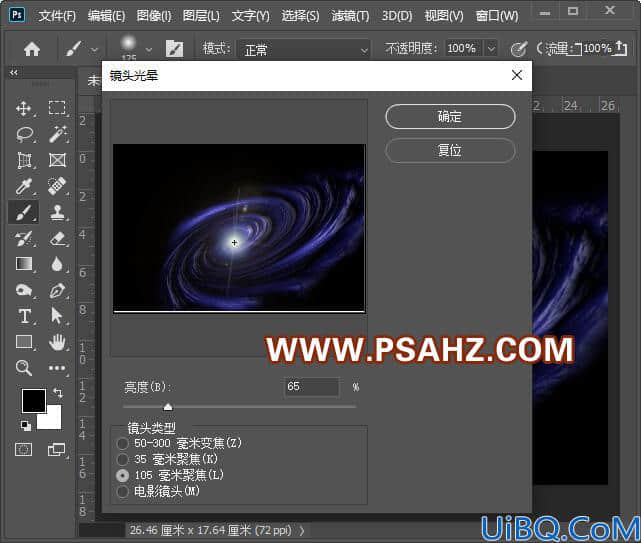Toggle the brush settings panel icon

click(x=175, y=49)
